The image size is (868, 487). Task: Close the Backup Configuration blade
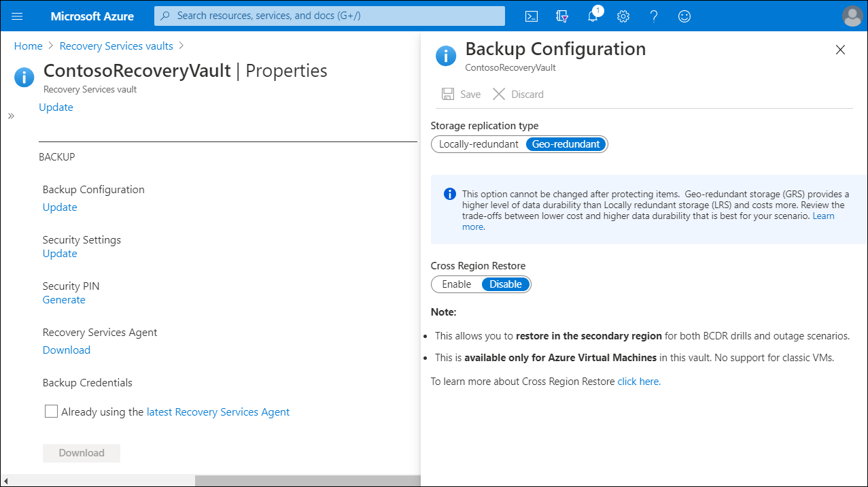coord(840,50)
